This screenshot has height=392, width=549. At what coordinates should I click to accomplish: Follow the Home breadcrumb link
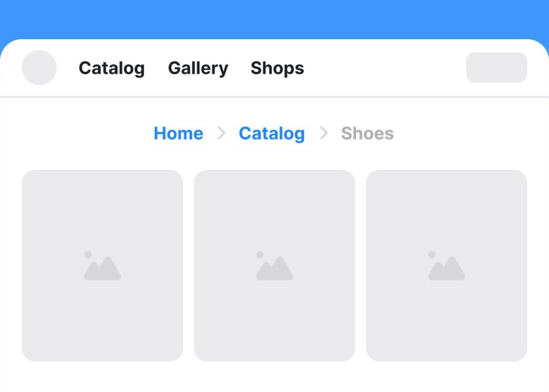178,133
